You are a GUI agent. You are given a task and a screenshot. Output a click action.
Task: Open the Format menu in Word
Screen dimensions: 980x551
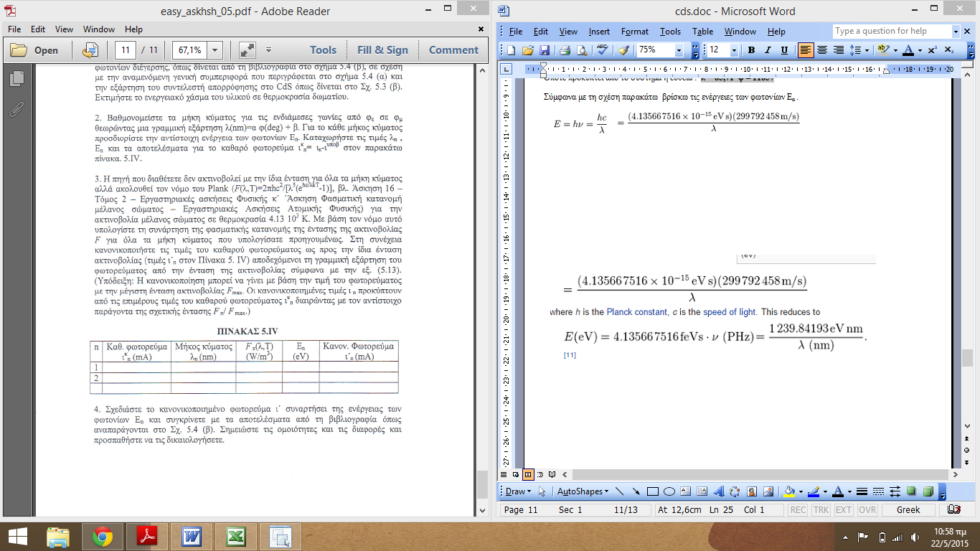click(x=635, y=32)
